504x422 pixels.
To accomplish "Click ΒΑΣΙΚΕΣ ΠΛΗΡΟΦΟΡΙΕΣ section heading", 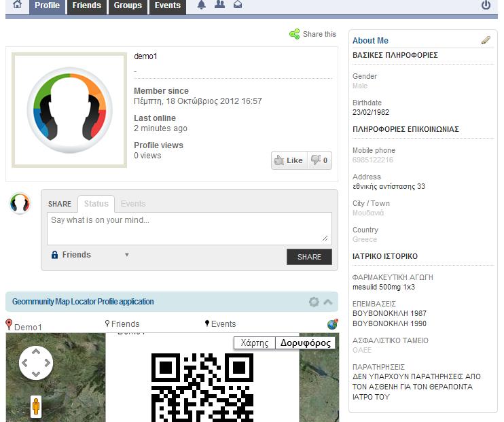I will [x=395, y=55].
